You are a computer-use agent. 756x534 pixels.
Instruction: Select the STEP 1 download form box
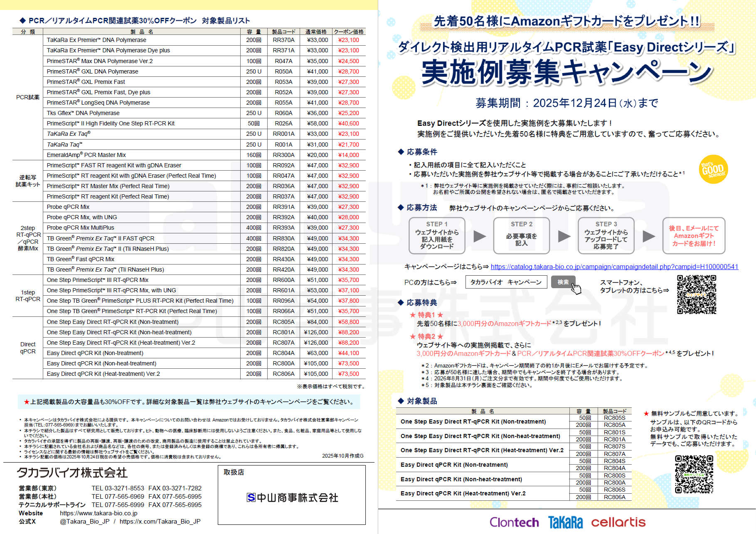437,235
